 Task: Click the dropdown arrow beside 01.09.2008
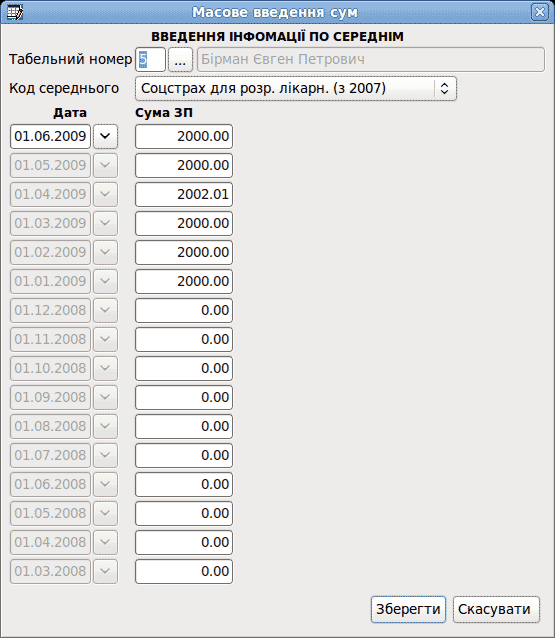[x=105, y=397]
